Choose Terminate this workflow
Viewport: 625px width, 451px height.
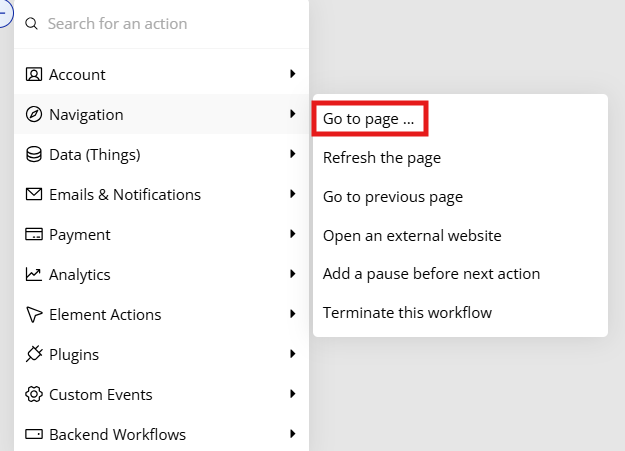pyautogui.click(x=407, y=313)
